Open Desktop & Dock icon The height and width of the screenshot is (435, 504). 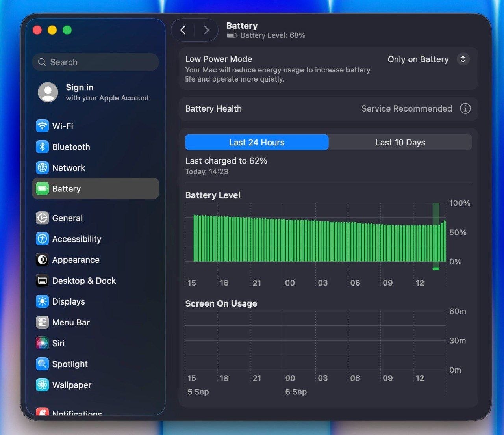pyautogui.click(x=42, y=281)
